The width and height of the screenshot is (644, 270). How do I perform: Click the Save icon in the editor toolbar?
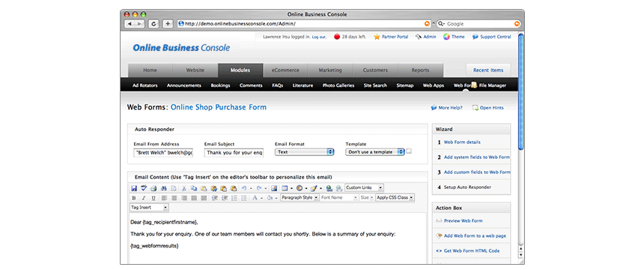[134, 188]
